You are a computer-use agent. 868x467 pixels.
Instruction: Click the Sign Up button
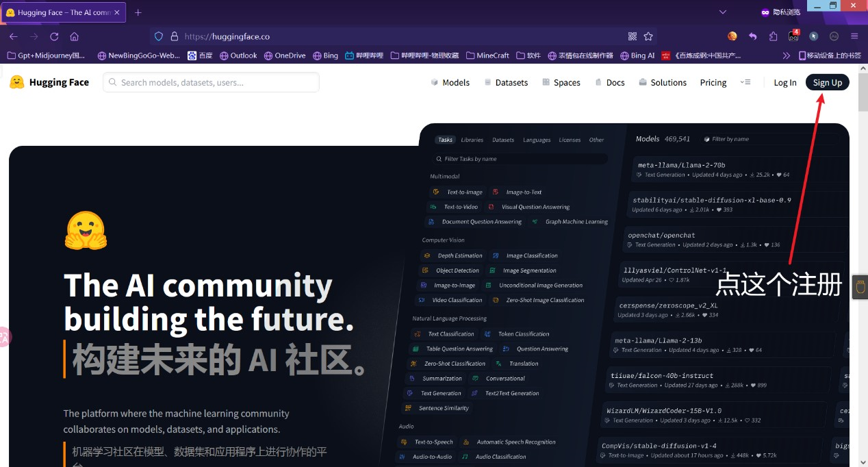(828, 82)
